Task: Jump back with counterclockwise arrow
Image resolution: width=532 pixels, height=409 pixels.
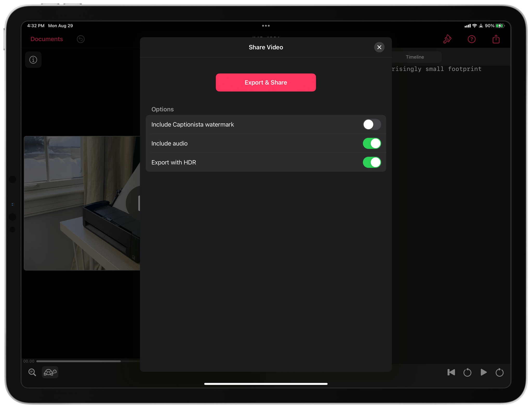Action: click(467, 372)
